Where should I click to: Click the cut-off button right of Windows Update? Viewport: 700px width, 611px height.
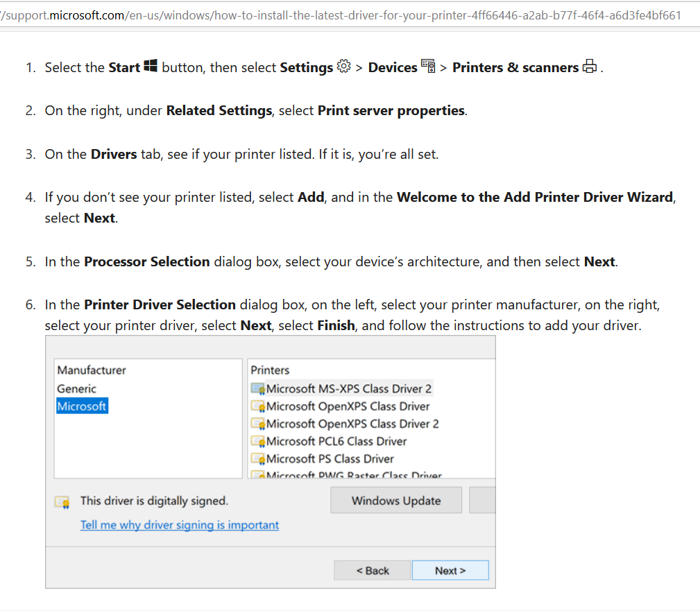pyautogui.click(x=482, y=500)
